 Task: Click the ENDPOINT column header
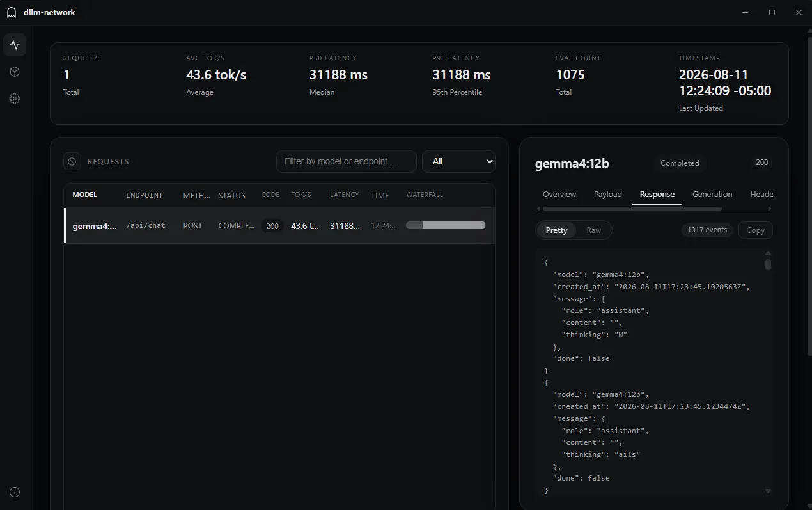coord(144,195)
